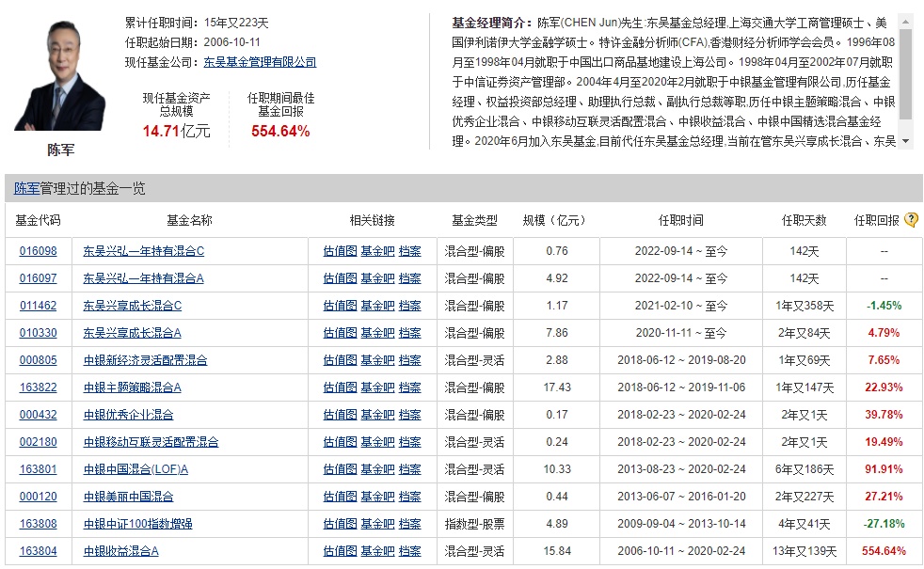Open fund code 163801
Screen dimensions: 924x569
[39, 469]
